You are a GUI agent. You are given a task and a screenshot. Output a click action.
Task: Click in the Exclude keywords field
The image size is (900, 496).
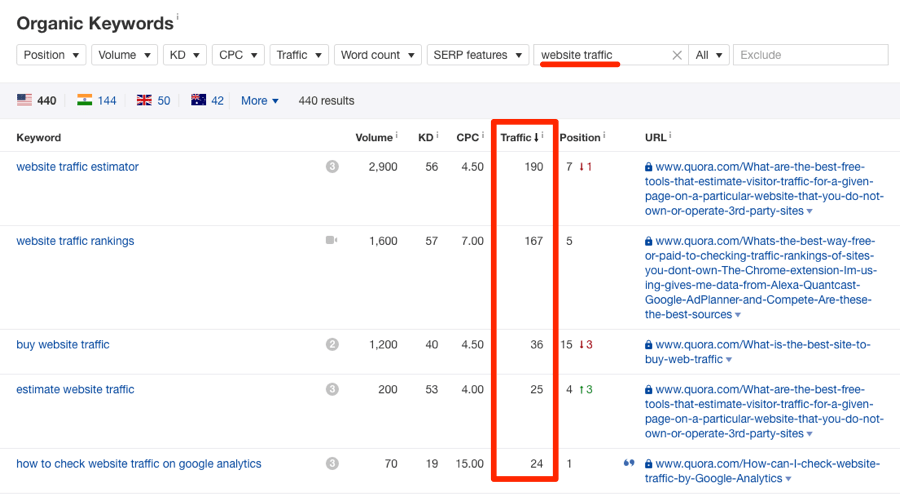point(810,55)
